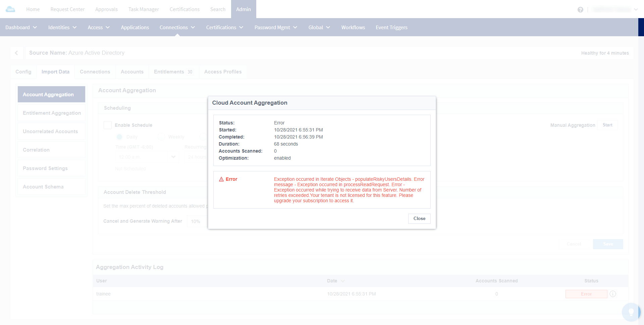Select Account Schema in side panel
The image size is (644, 325).
pos(51,186)
